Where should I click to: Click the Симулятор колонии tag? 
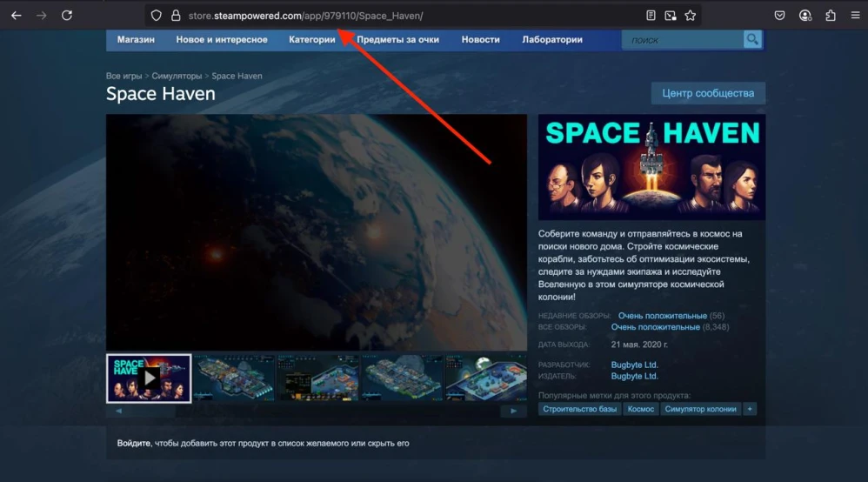coord(700,409)
